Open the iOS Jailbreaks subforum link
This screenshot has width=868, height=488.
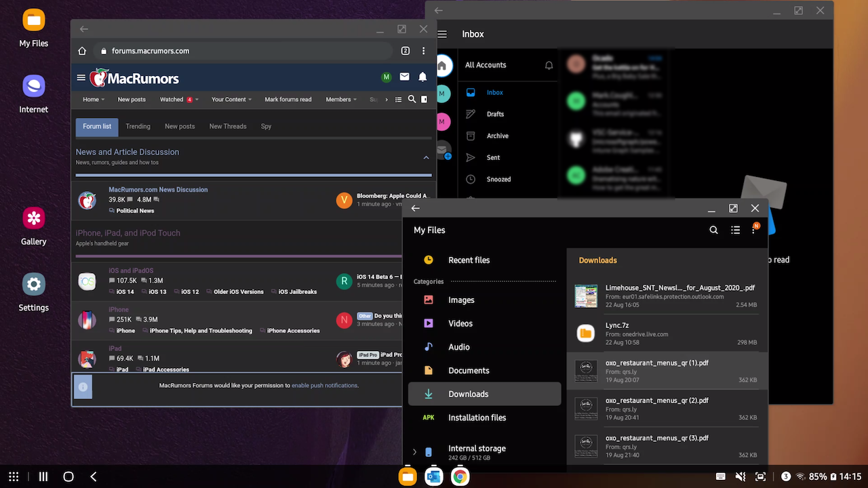[x=298, y=292]
